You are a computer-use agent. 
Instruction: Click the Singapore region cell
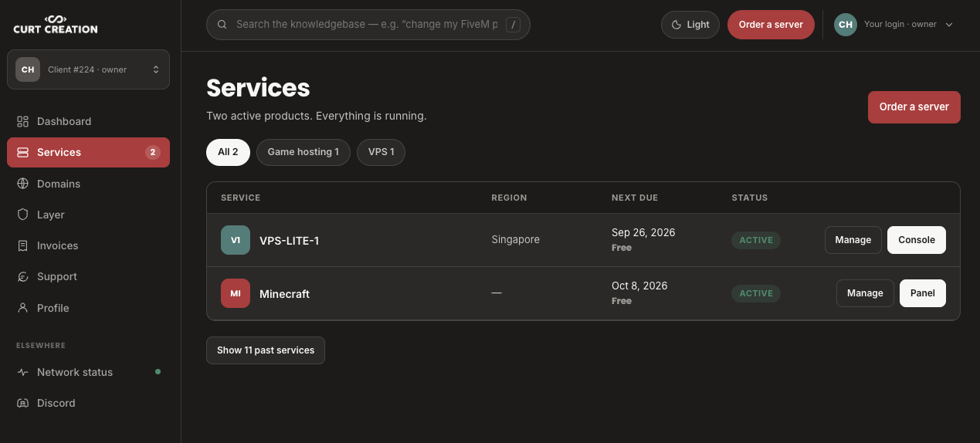pyautogui.click(x=515, y=240)
